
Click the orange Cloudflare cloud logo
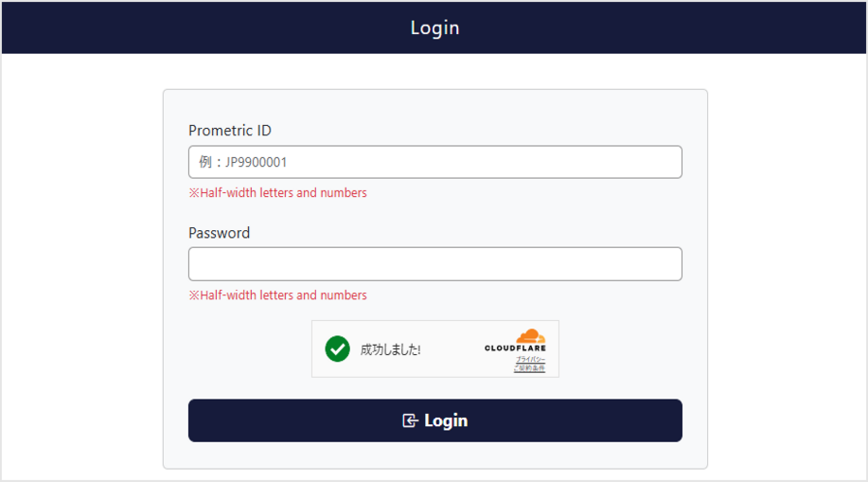pos(530,336)
